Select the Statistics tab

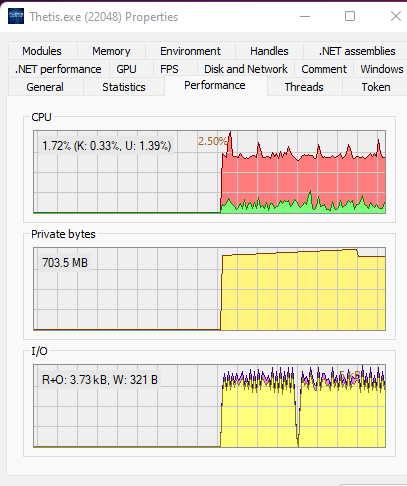[124, 87]
